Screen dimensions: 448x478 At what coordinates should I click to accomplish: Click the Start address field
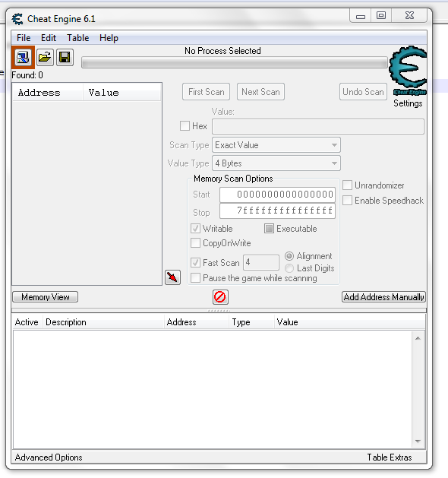coord(277,195)
